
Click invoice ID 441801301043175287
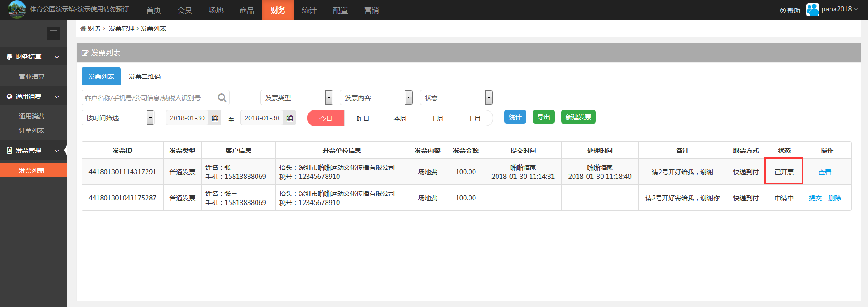pos(122,198)
